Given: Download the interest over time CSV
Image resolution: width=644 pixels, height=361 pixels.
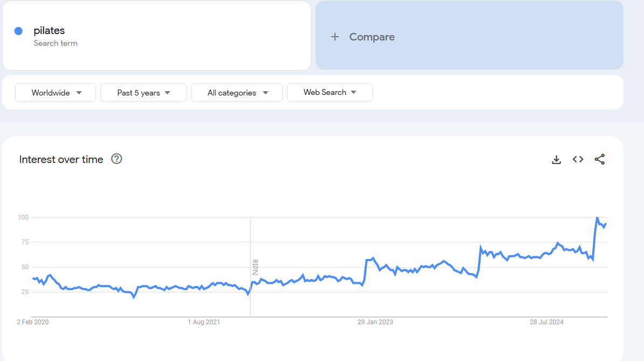Looking at the screenshot, I should tap(556, 159).
